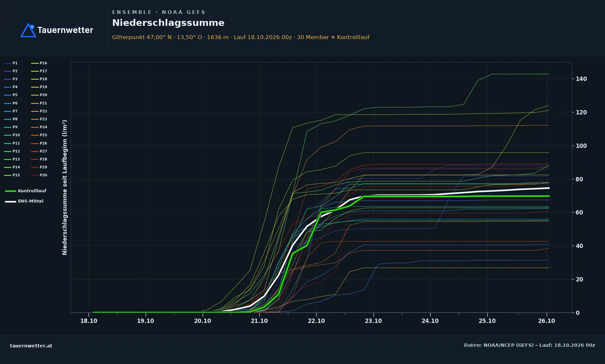
Task: Click the 18.10 x-axis date label
Action: [89, 321]
